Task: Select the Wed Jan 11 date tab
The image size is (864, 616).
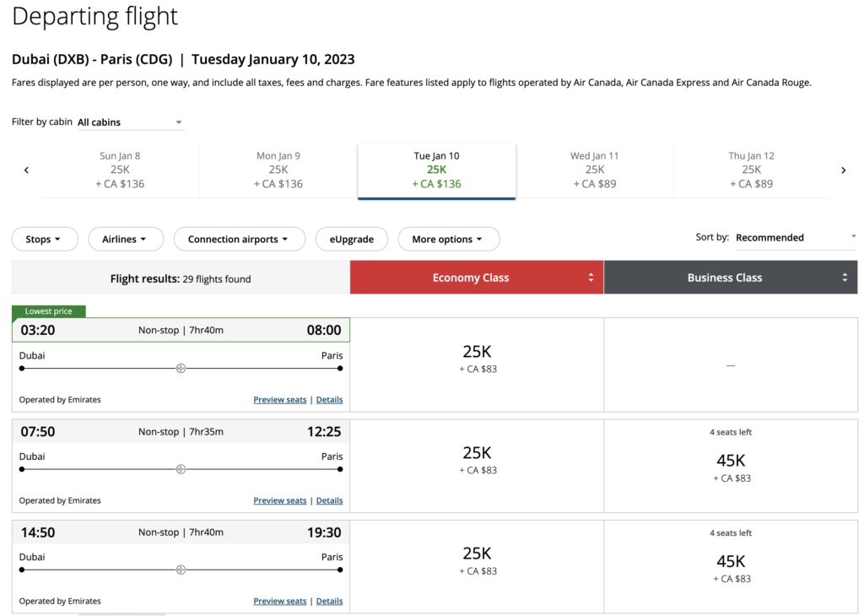Action: point(594,170)
